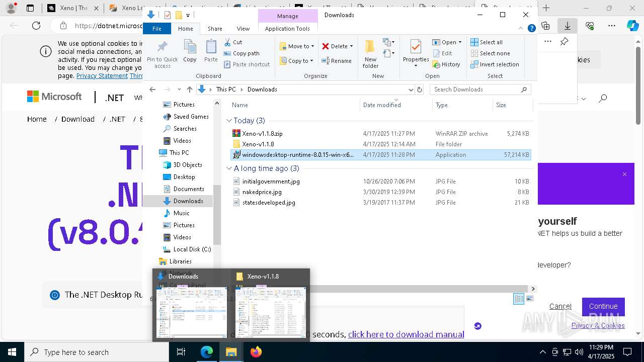
Task: Open Firefox from the taskbar
Action: (256, 352)
